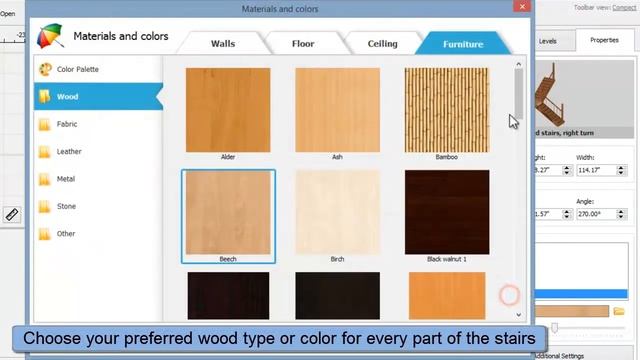Screen dimensions: 640x360
Task: Click the materials list scroll up arrow
Action: 518,64
